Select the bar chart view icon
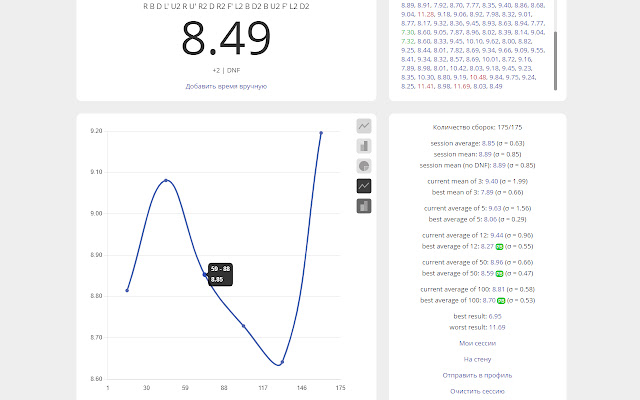This screenshot has height=400, width=640. pyautogui.click(x=364, y=146)
